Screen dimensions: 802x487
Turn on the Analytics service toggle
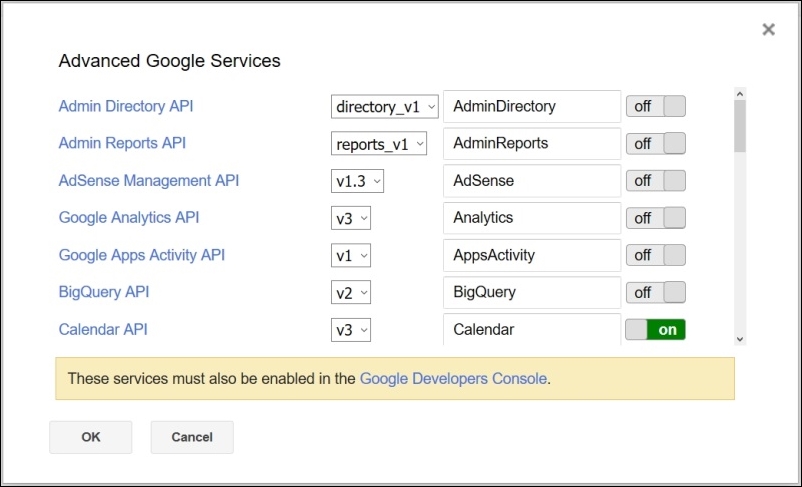[656, 218]
